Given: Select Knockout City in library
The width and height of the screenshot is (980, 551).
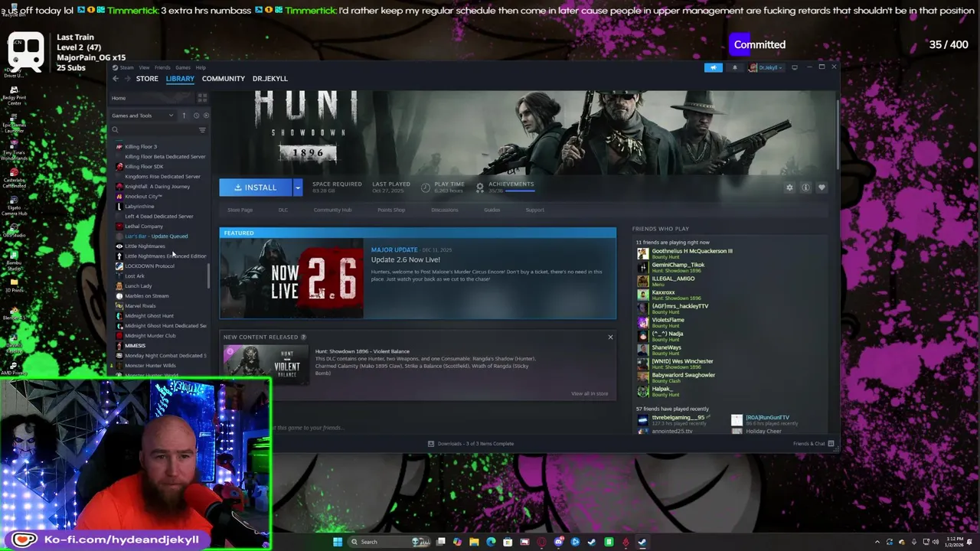Looking at the screenshot, I should (x=143, y=196).
